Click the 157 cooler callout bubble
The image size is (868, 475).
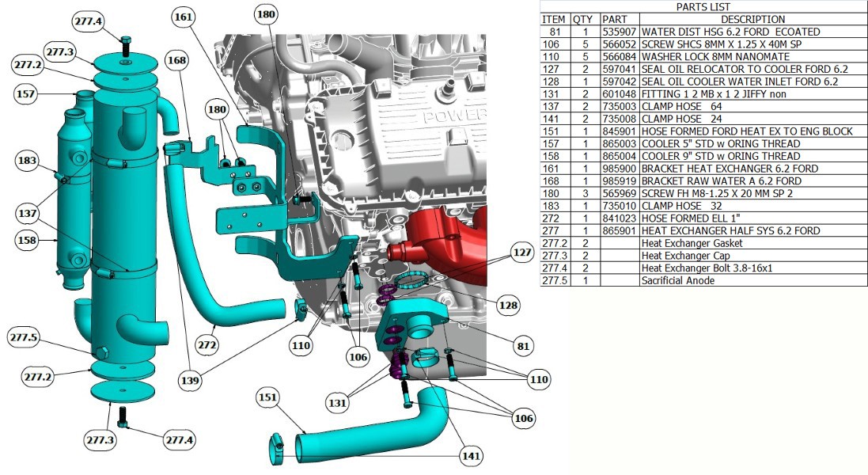26,95
